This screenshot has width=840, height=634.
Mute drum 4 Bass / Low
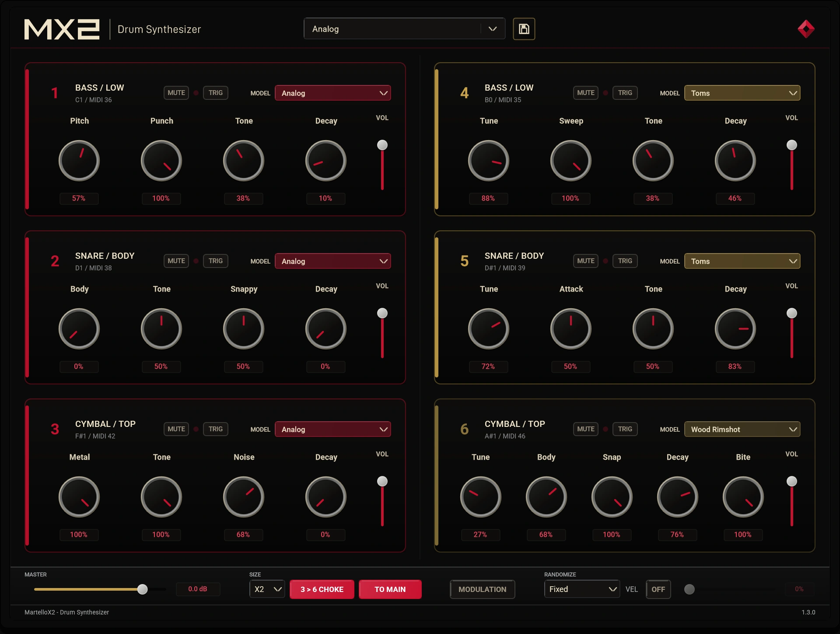coord(586,93)
